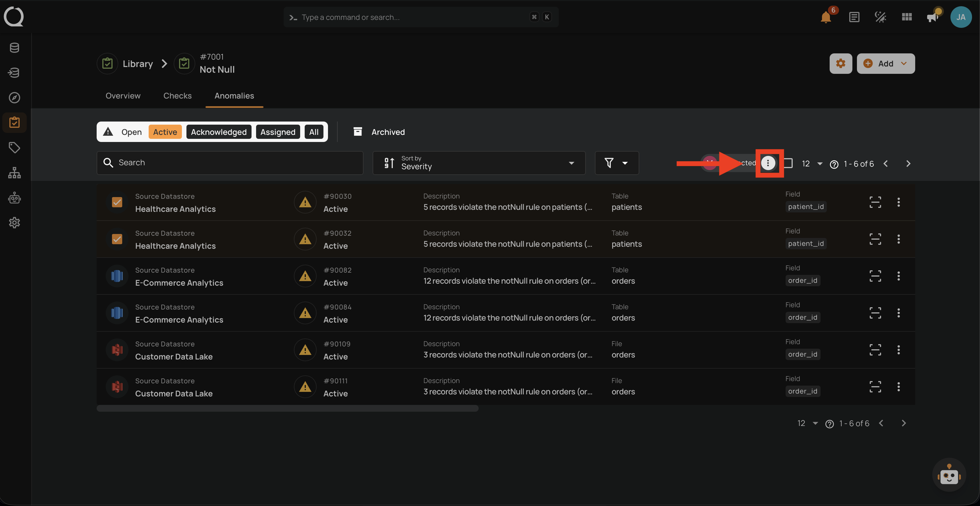Open the release notes document icon

(x=854, y=17)
